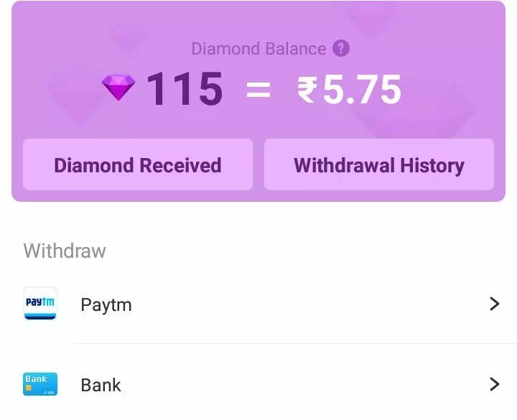Screen dimensions: 517x420
Task: Click the pink diamond gem icon
Action: pyautogui.click(x=118, y=88)
